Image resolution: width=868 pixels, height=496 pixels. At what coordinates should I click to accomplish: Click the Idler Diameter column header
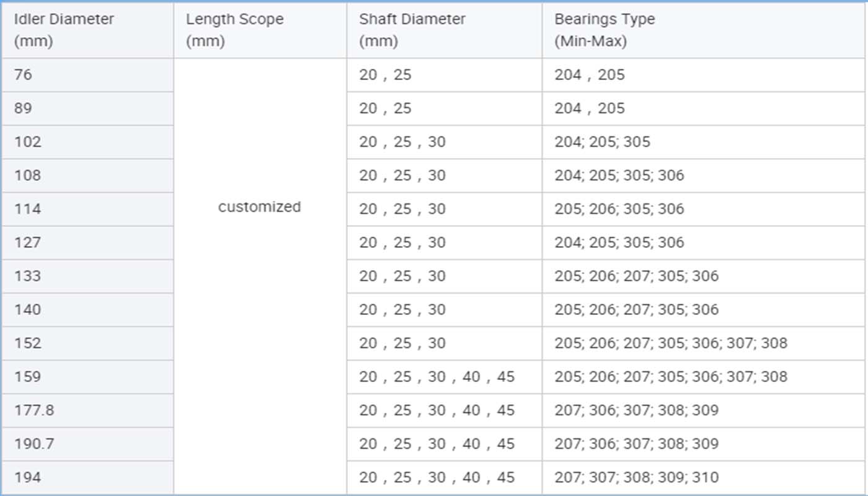click(87, 30)
